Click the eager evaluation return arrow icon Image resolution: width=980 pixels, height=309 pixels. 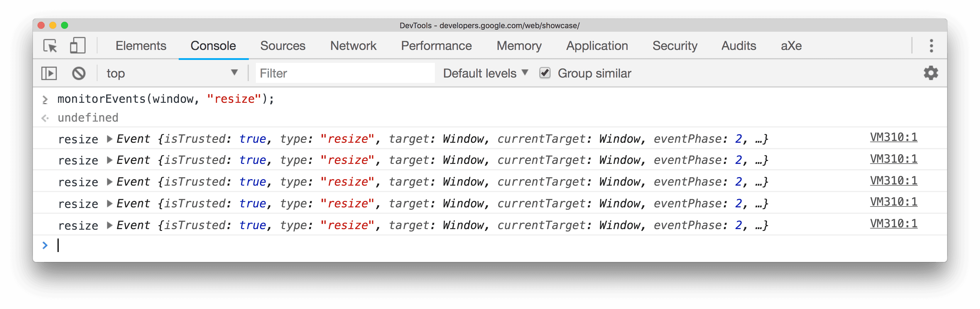[46, 118]
